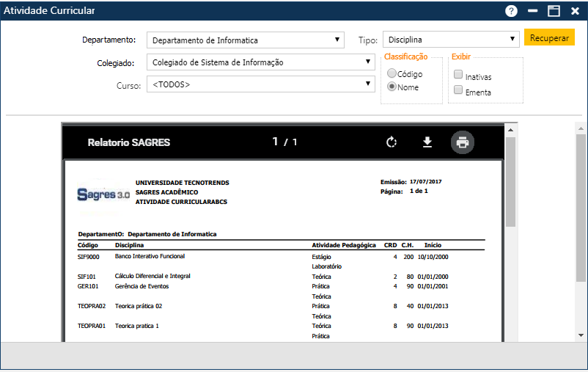Click the page number 1 / 1 indicator
Screen dimensions: 588x372
(x=284, y=142)
